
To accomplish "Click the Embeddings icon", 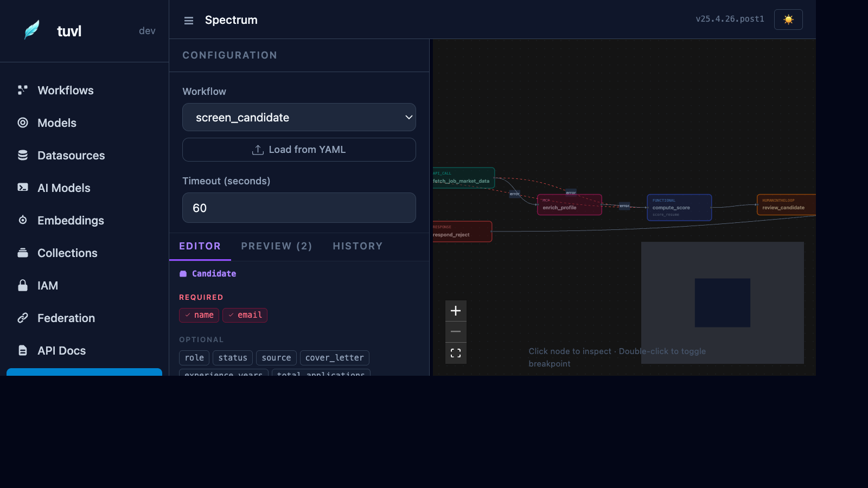I will pos(23,220).
